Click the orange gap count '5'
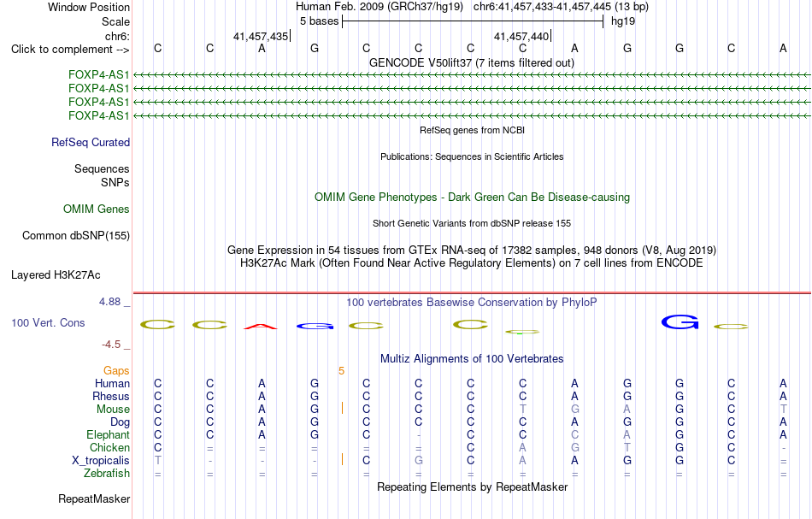Screen dimensions: 812x519 tap(341, 371)
